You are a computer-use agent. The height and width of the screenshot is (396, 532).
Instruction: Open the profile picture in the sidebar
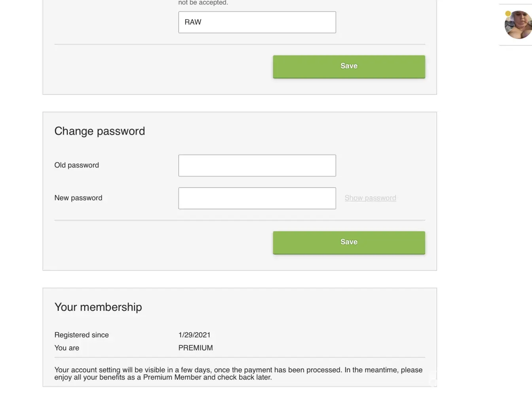pos(519,25)
